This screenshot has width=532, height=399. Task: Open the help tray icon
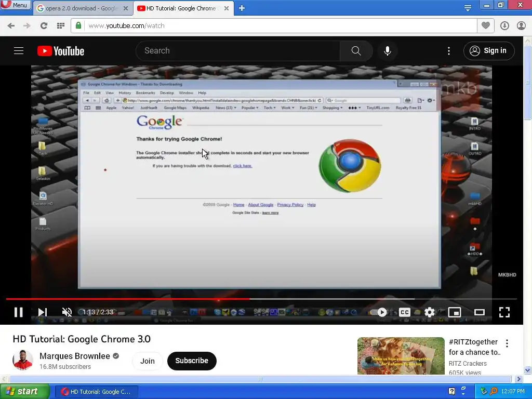(451, 391)
